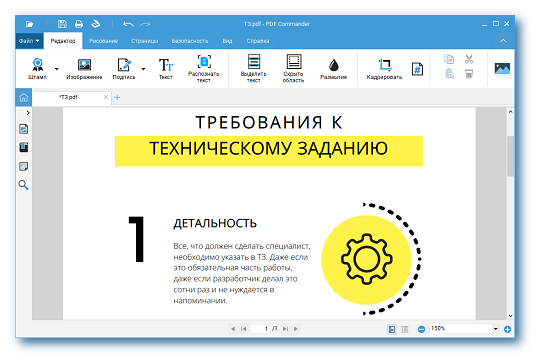Click the 150% zoom value field
Image resolution: width=540 pixels, height=363 pixels.
pyautogui.click(x=460, y=329)
